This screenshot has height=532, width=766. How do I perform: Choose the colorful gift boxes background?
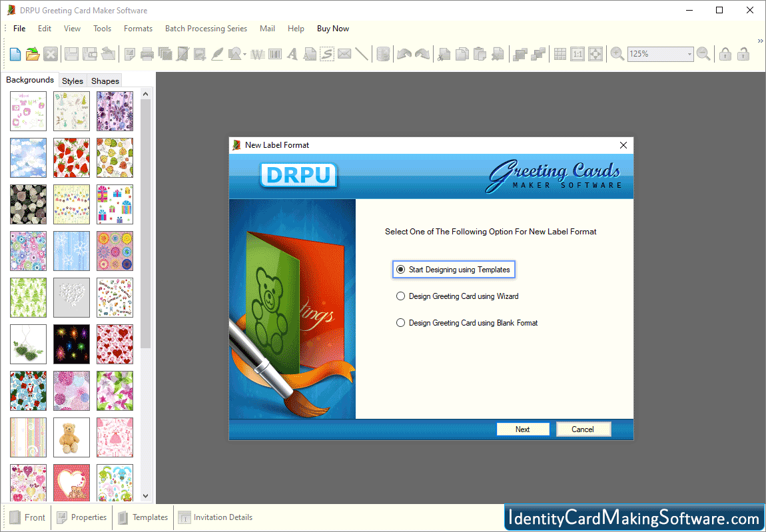pyautogui.click(x=115, y=204)
